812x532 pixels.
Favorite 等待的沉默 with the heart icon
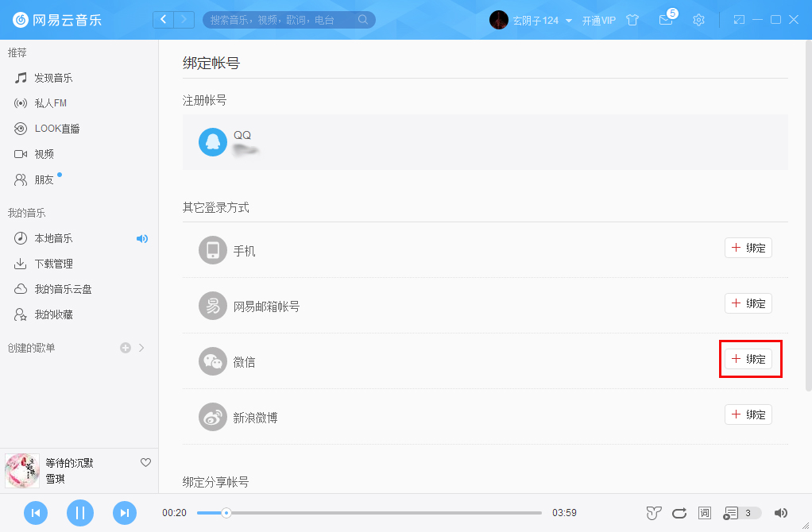145,462
